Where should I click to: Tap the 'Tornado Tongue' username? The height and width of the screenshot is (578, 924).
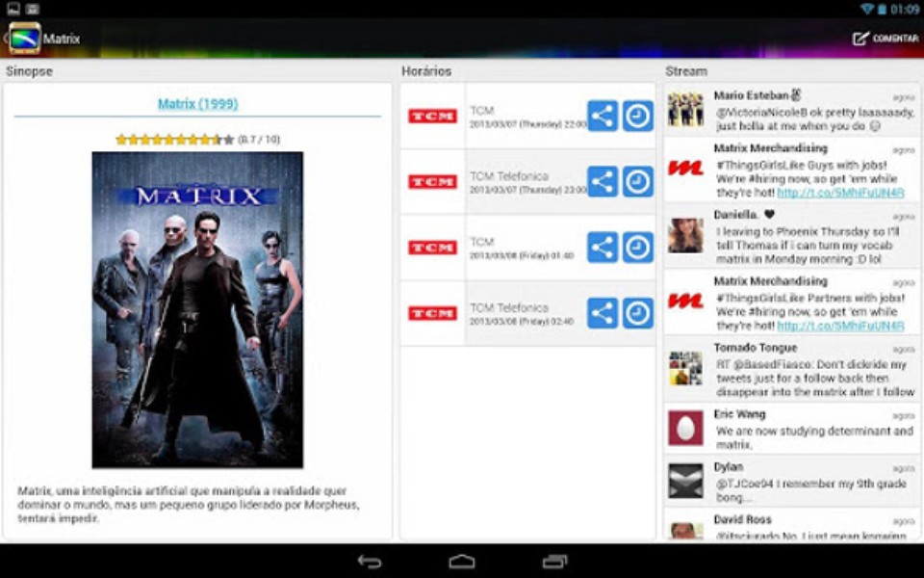click(x=756, y=348)
